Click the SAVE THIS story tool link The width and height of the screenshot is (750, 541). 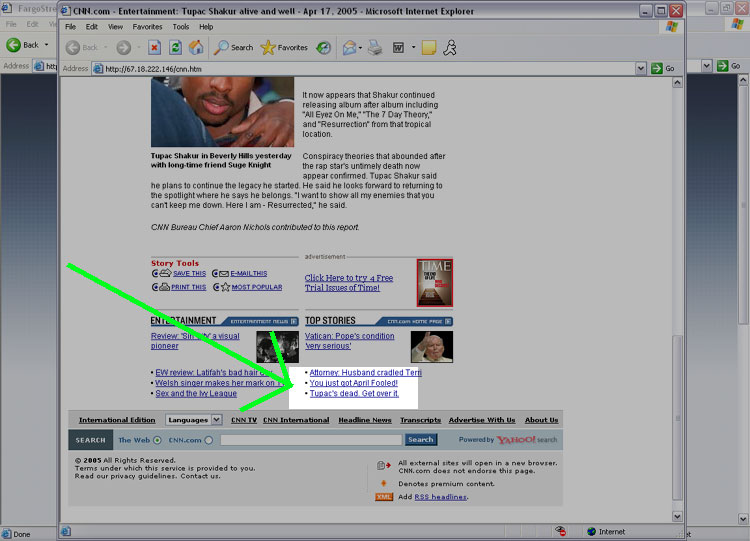click(x=189, y=274)
